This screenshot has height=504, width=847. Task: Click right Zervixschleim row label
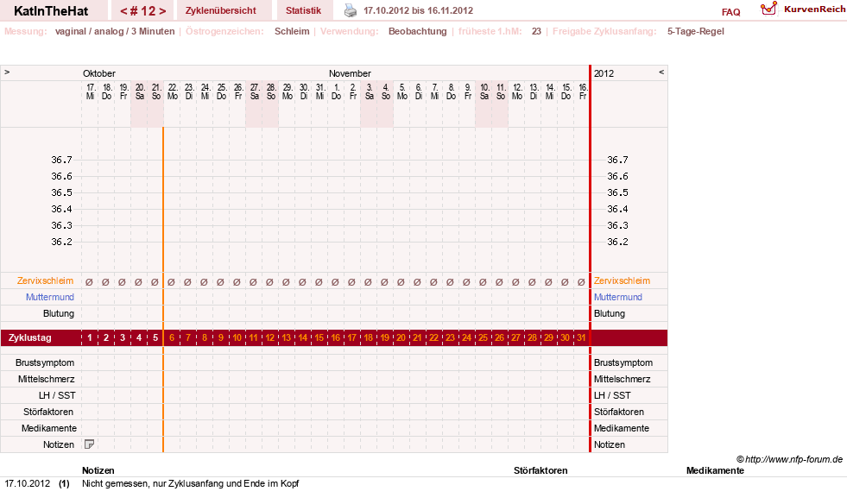tap(622, 280)
